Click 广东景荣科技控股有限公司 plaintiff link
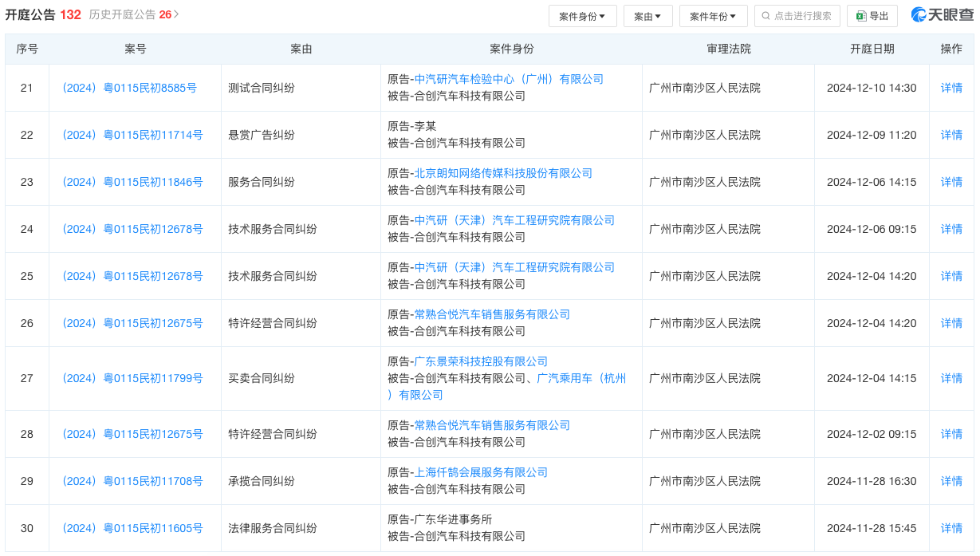 (481, 361)
